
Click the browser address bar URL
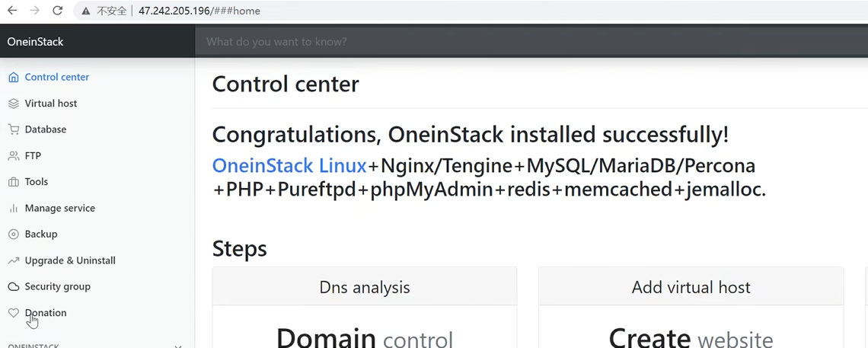click(x=199, y=11)
